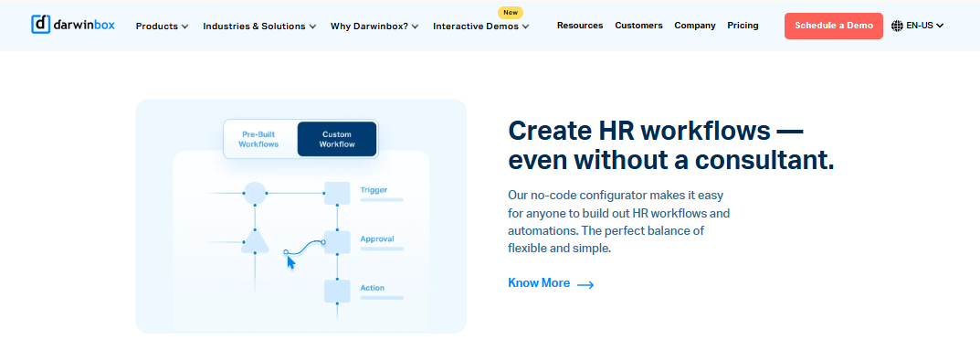Image resolution: width=980 pixels, height=361 pixels.
Task: Expand the Why Darwinbox? chevron
Action: [415, 27]
